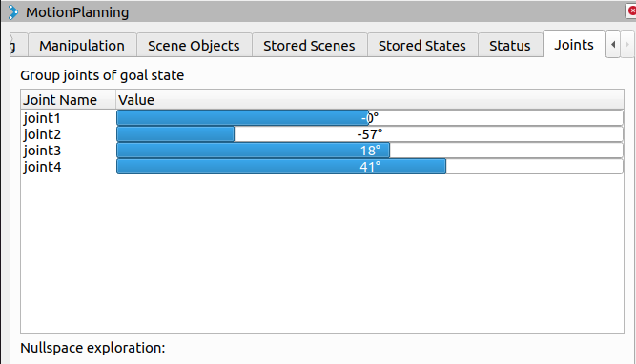Switch to the Manipulation tab

click(x=82, y=46)
